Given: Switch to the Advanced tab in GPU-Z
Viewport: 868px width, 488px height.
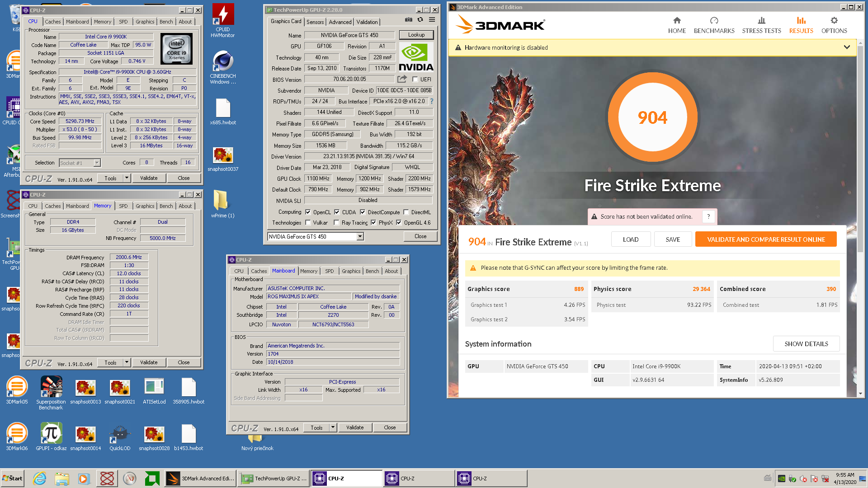Looking at the screenshot, I should tap(340, 22).
